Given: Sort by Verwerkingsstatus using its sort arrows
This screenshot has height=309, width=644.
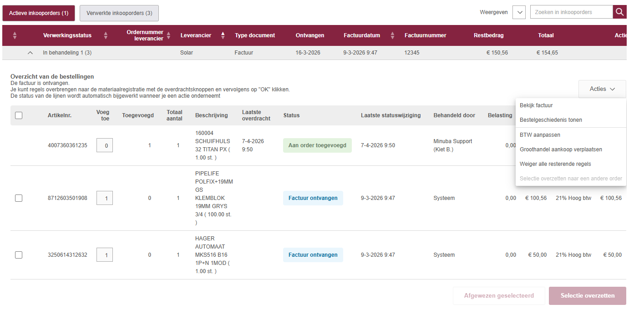Looking at the screenshot, I should point(106,35).
